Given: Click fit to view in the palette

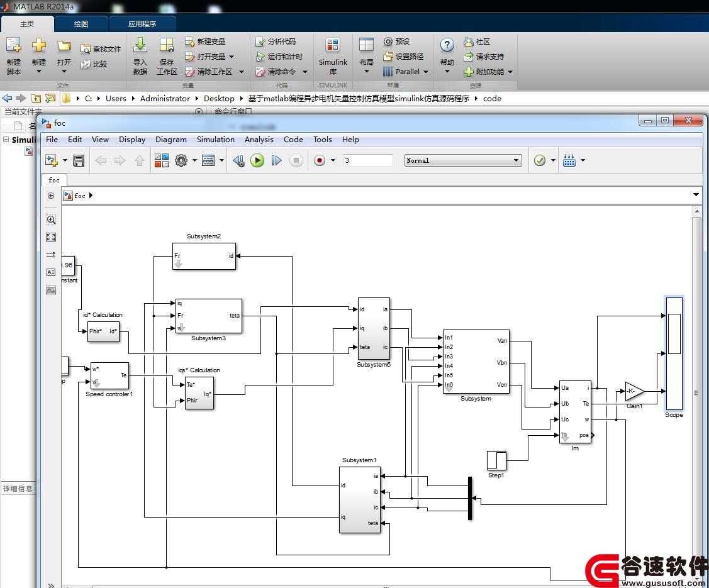Looking at the screenshot, I should pyautogui.click(x=51, y=237).
